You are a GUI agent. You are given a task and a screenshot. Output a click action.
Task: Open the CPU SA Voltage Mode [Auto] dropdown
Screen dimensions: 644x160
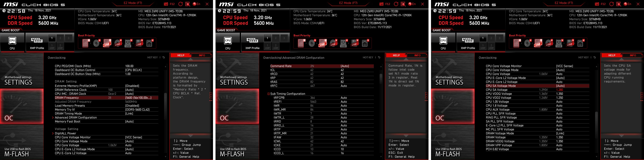pyautogui.click(x=560, y=86)
